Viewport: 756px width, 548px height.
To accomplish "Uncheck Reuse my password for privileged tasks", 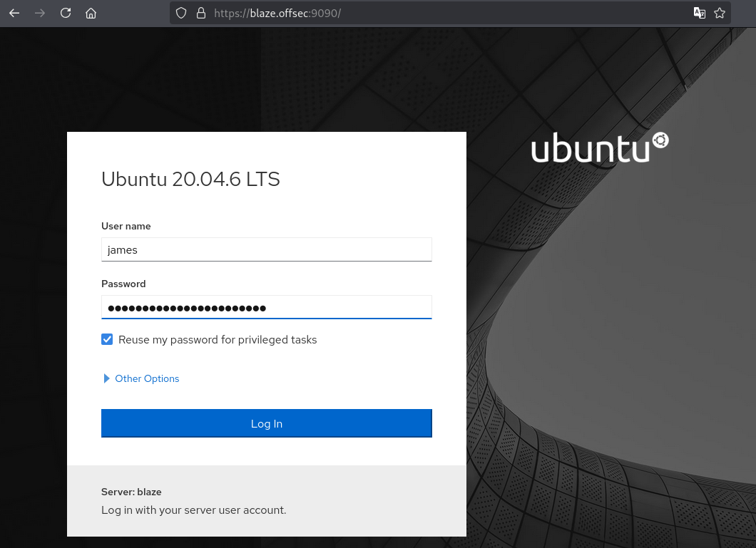I will [x=107, y=339].
